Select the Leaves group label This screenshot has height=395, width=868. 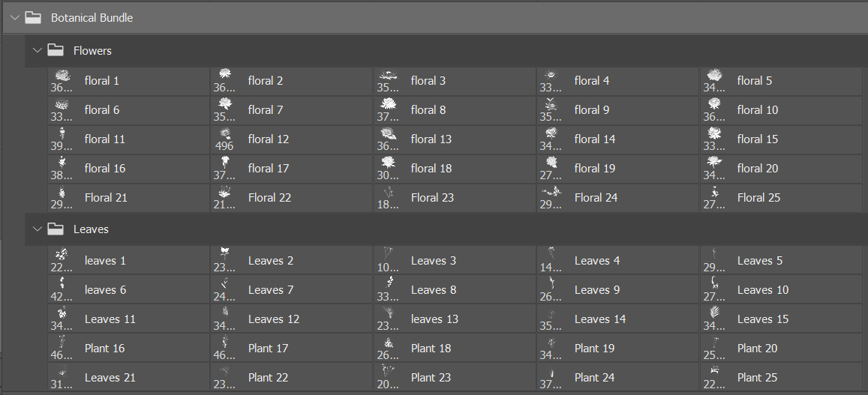tap(91, 229)
